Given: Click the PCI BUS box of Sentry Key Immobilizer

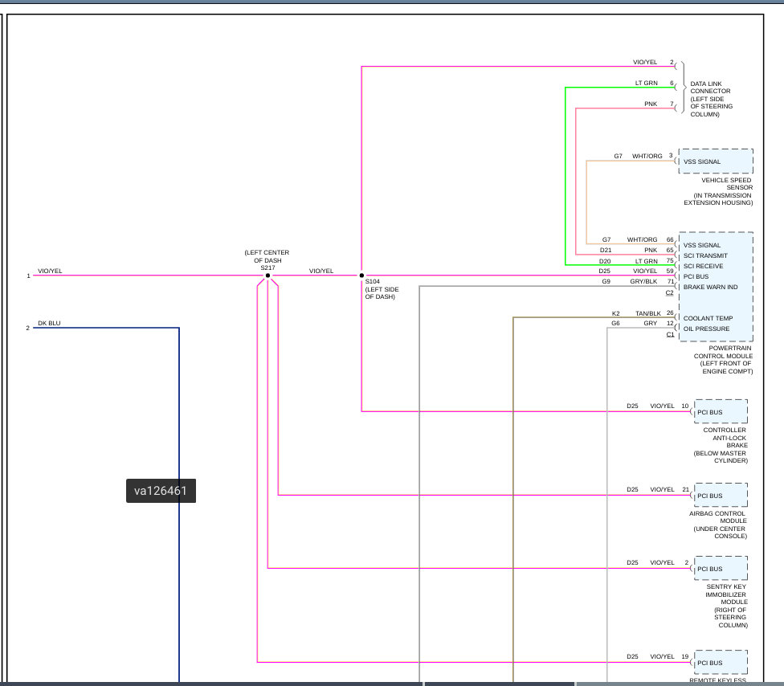Looking at the screenshot, I should point(721,569).
